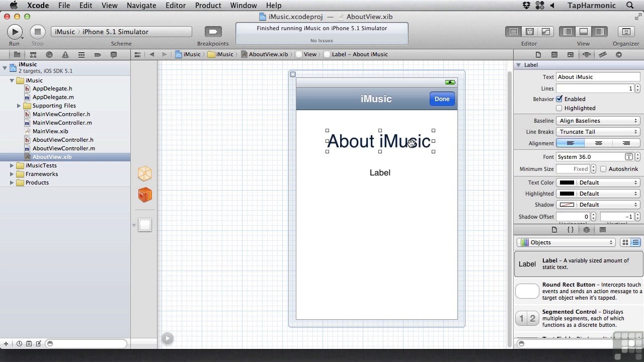Go back in the editor history
The height and width of the screenshot is (362, 644).
pos(152,54)
